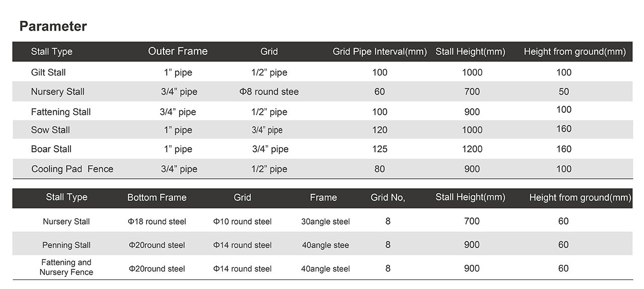This screenshot has height=289, width=644.
Task: Click the Parameter heading
Action: 53,26
